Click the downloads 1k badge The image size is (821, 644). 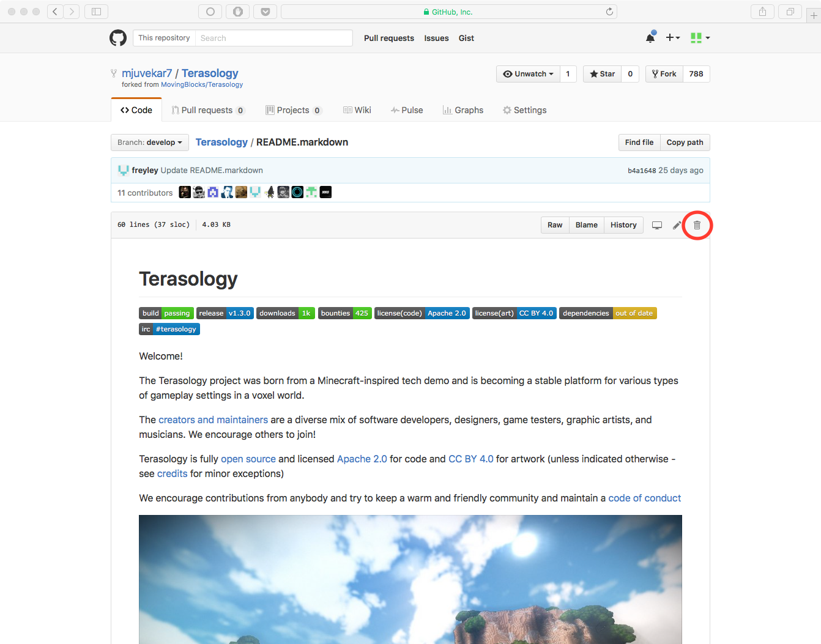tap(286, 313)
